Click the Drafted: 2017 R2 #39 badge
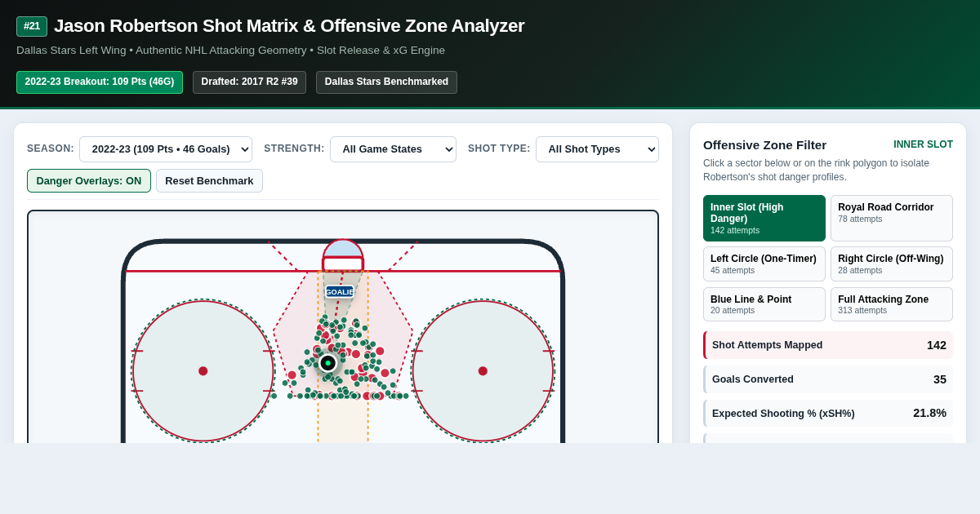 tap(249, 82)
